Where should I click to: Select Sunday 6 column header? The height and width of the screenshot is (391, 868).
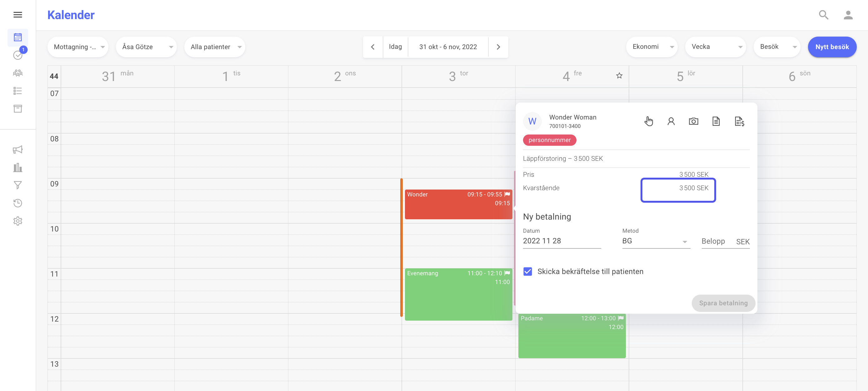[x=799, y=76]
